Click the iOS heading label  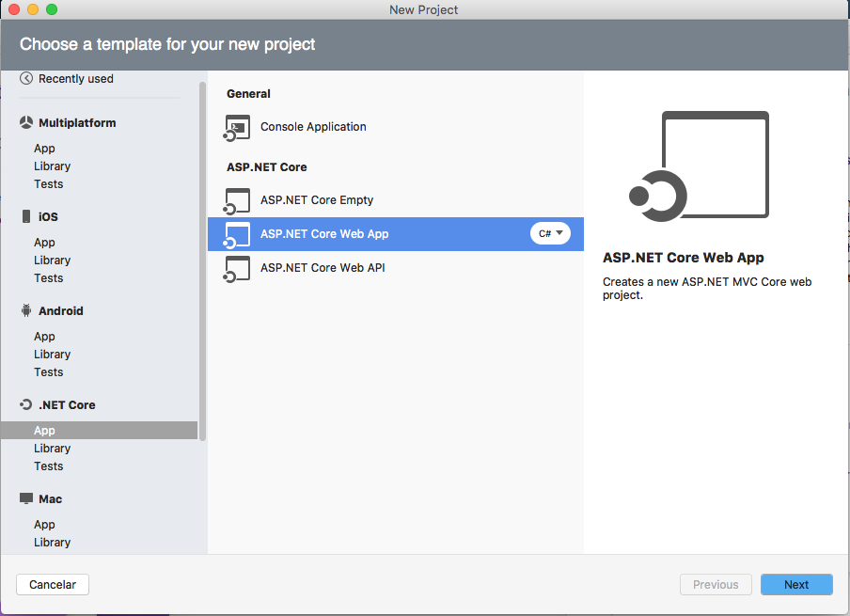click(x=48, y=216)
